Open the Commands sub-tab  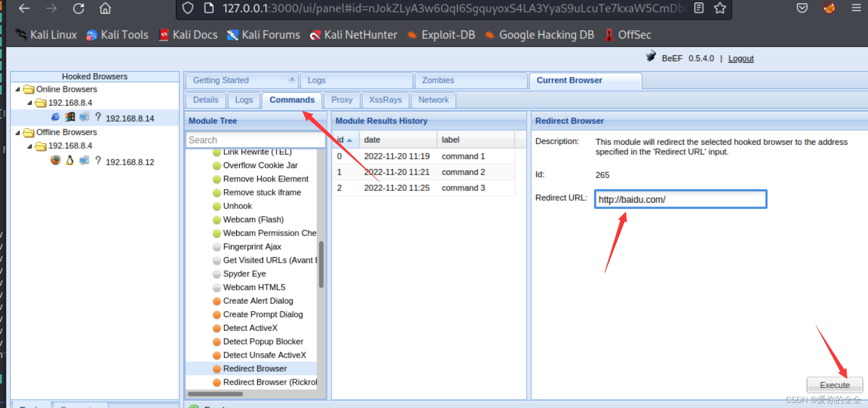coord(292,100)
